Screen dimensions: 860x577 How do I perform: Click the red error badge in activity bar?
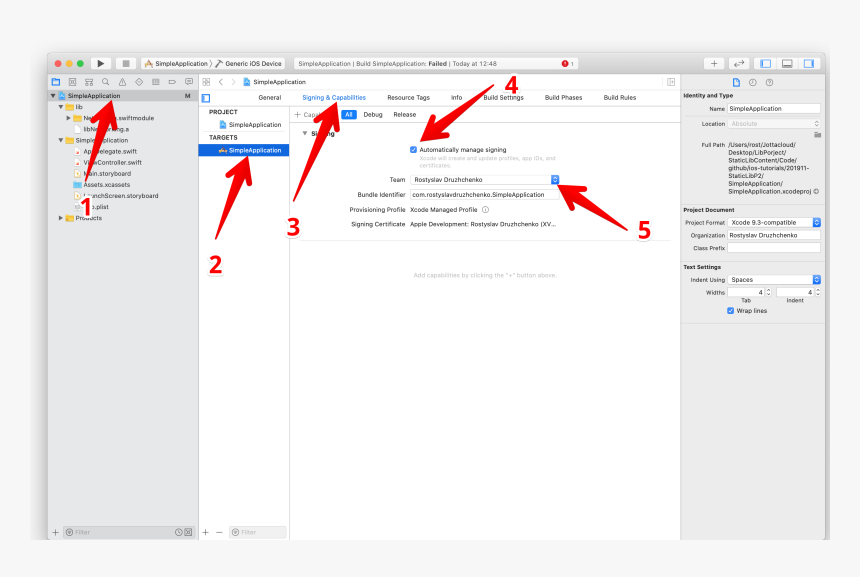pyautogui.click(x=565, y=64)
